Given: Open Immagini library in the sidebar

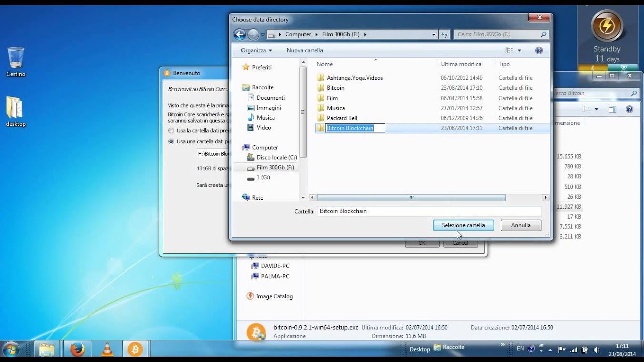Looking at the screenshot, I should pyautogui.click(x=269, y=108).
